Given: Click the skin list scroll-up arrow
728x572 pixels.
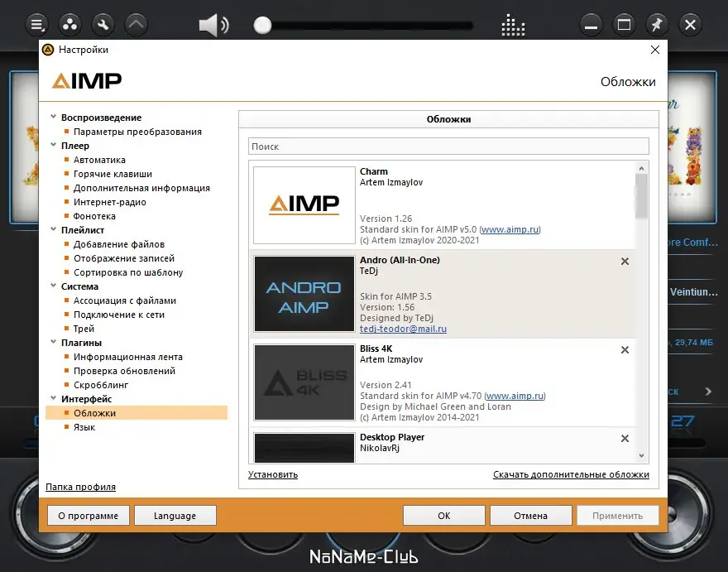Looking at the screenshot, I should [641, 168].
